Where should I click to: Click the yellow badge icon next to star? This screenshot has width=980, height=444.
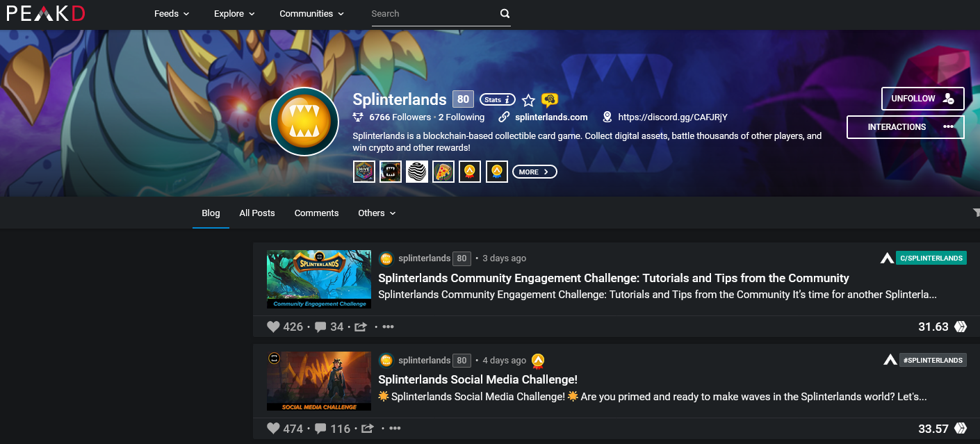(550, 100)
